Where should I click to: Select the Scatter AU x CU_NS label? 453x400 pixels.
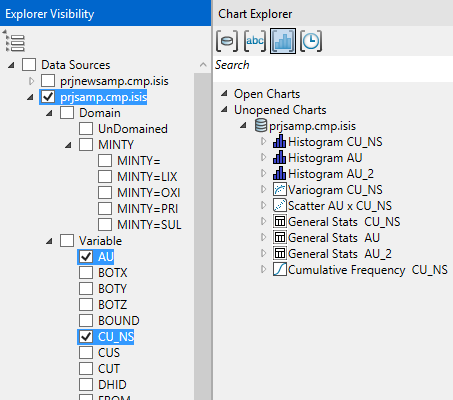point(340,206)
